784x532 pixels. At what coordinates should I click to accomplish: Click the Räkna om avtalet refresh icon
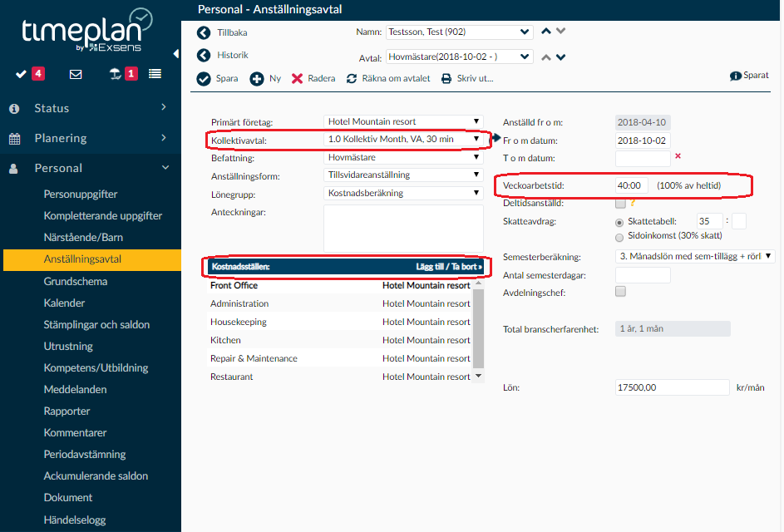[x=352, y=78]
